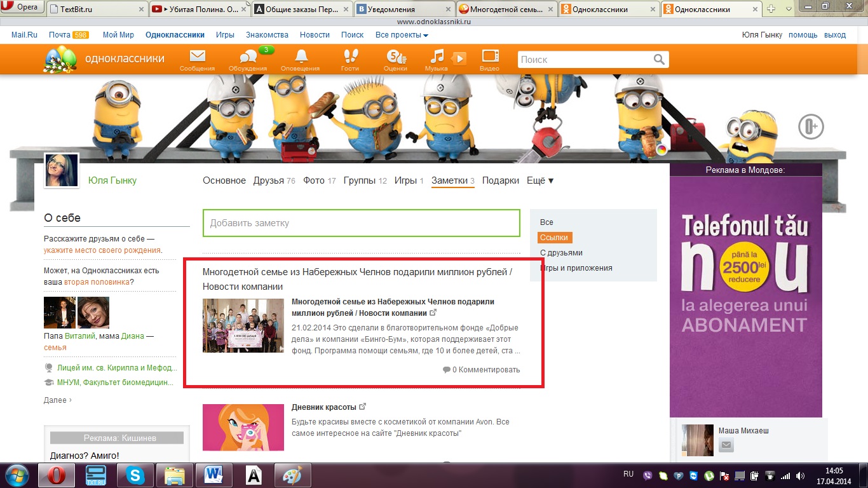This screenshot has width=868, height=488.
Task: Click 0 Комментировать under the article
Action: (482, 370)
